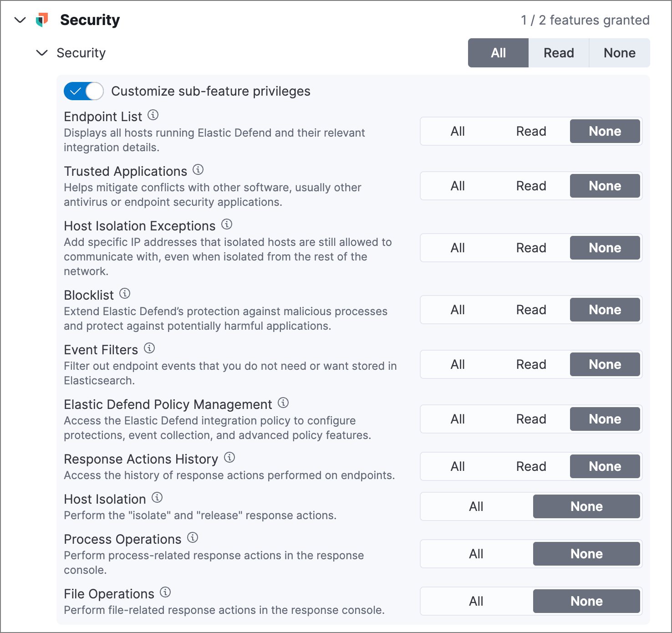
Task: Open the File Operations info tooltip
Action: click(x=165, y=592)
